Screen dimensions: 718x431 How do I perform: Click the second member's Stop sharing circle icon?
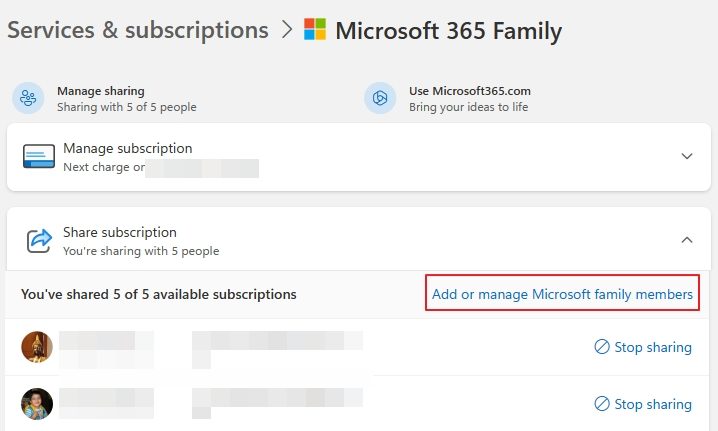(602, 404)
